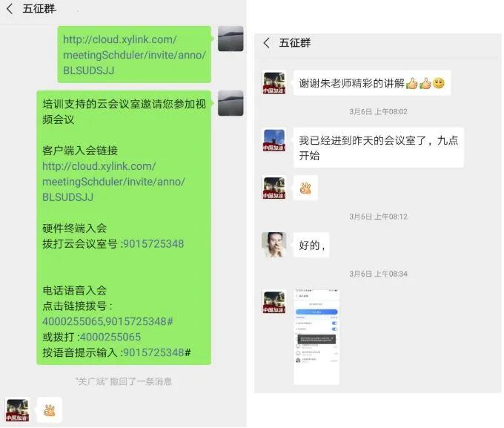Go back from left 五征群 chat header
The height and width of the screenshot is (428, 504).
[x=10, y=9]
